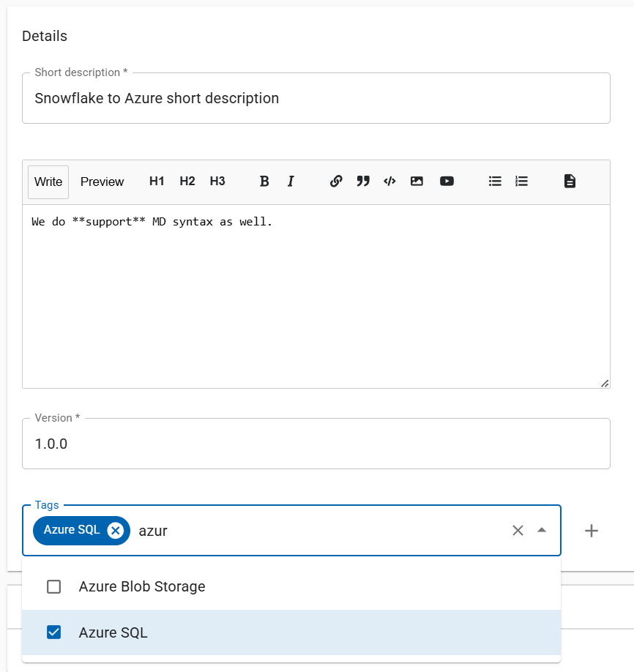
Task: Click the Version input field
Action: (316, 444)
